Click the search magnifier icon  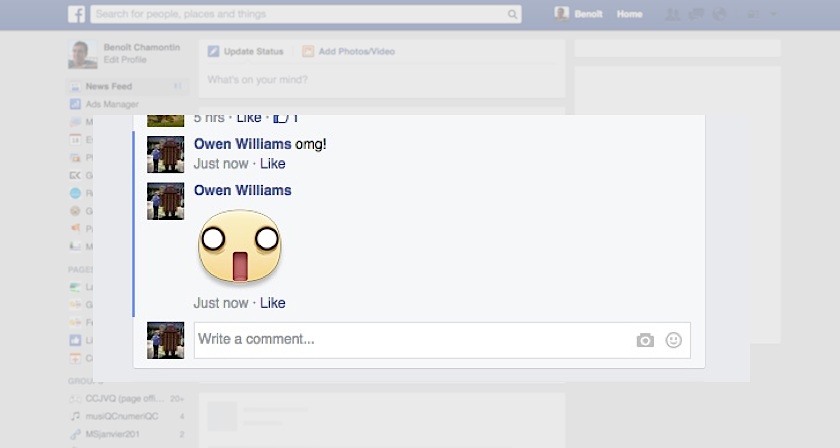(512, 14)
